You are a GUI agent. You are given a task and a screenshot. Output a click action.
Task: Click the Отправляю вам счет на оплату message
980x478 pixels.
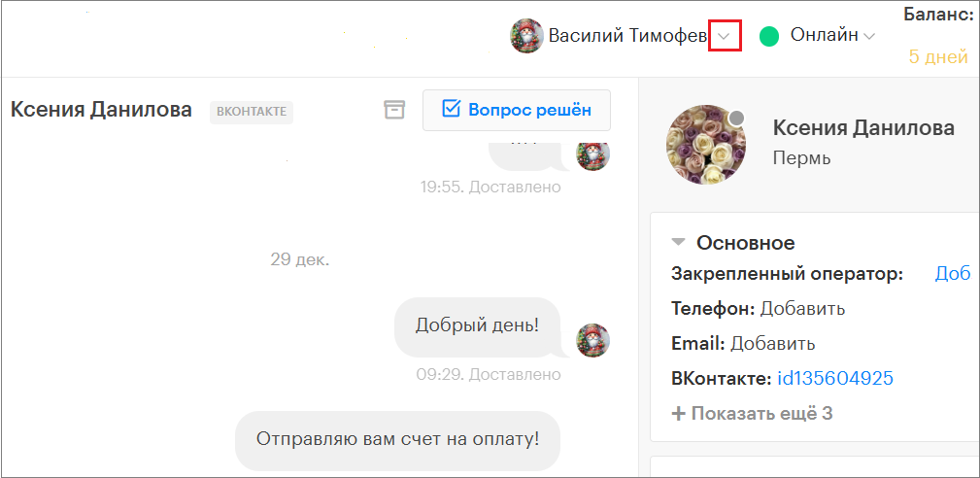(x=397, y=438)
